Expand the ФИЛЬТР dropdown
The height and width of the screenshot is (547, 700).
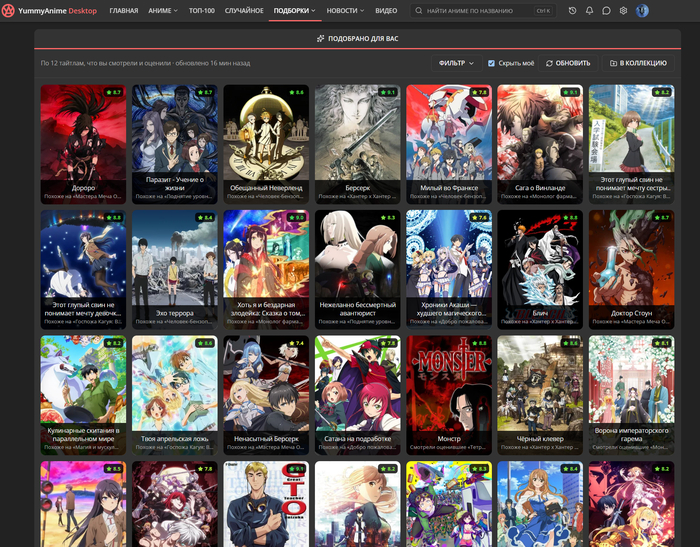pos(456,63)
